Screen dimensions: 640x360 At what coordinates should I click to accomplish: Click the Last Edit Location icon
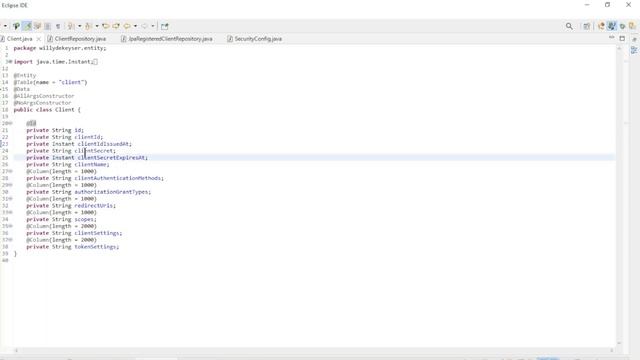point(106,26)
